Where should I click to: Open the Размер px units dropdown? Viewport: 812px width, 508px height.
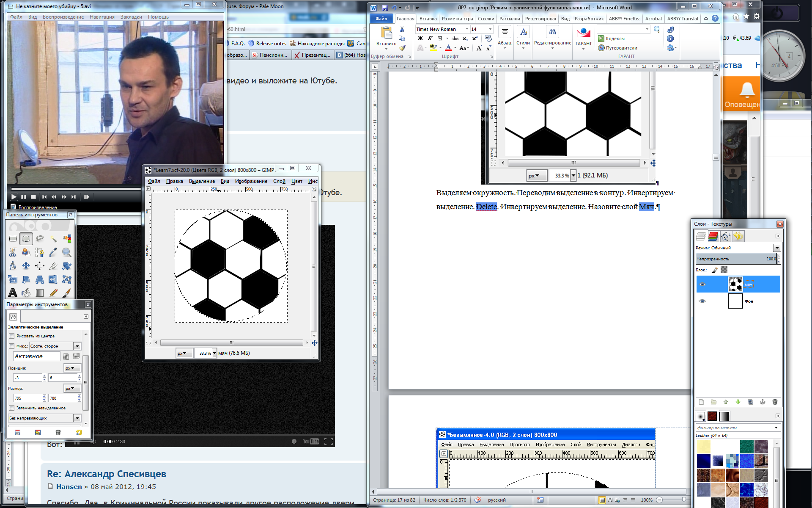coord(72,389)
